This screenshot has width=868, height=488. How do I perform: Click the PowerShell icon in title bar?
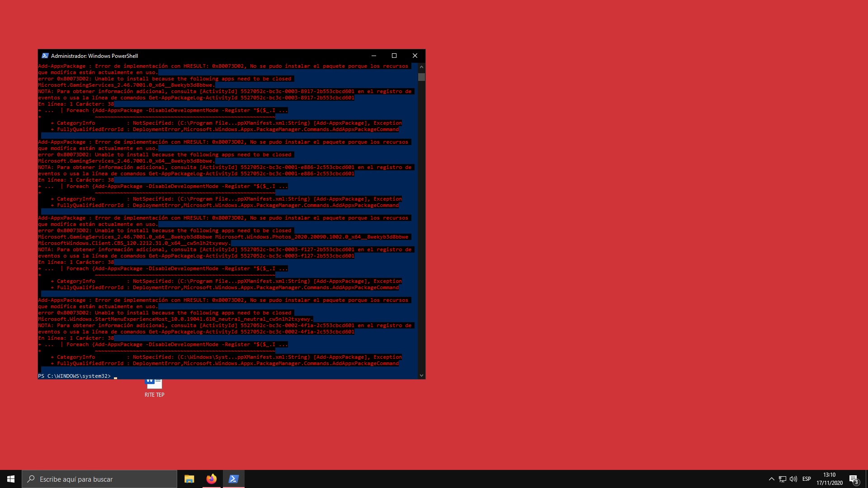(45, 56)
